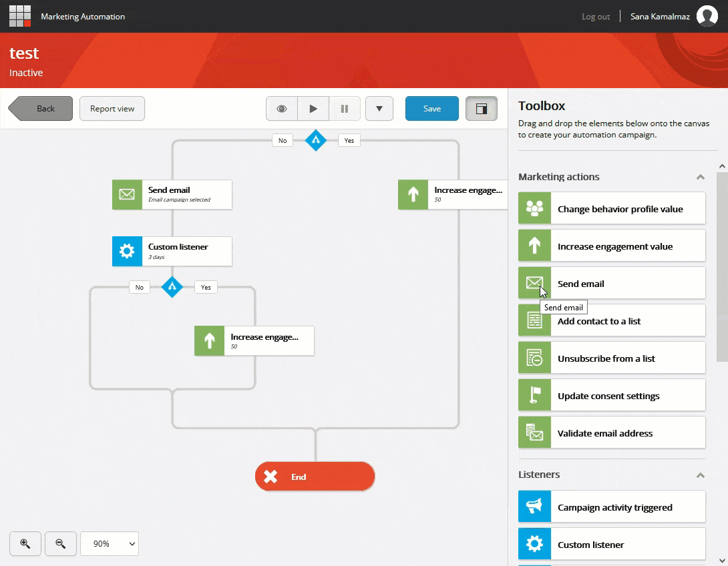
Task: Click the Toolbox scrollbar thumb
Action: [x=722, y=267]
